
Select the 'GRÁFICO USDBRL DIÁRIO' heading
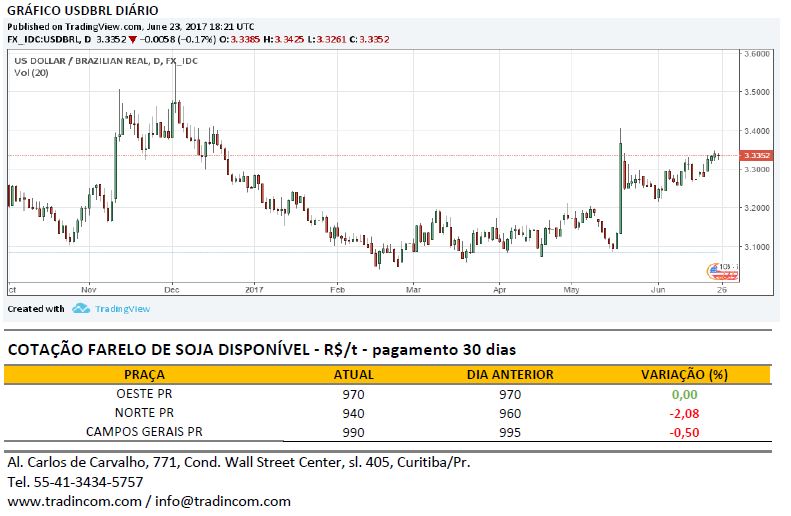(82, 10)
